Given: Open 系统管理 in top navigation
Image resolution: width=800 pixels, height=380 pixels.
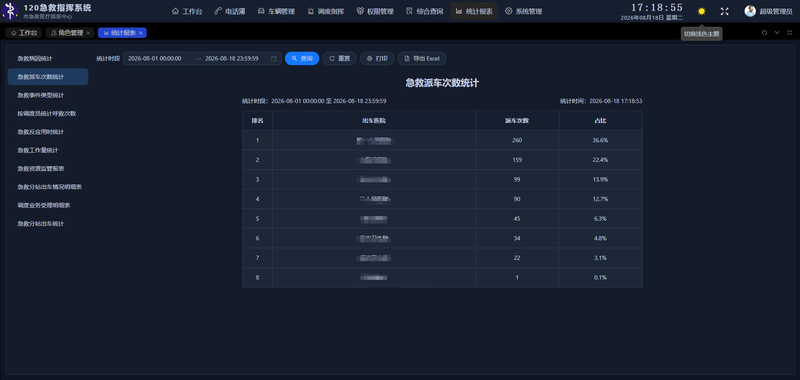Looking at the screenshot, I should 523,11.
